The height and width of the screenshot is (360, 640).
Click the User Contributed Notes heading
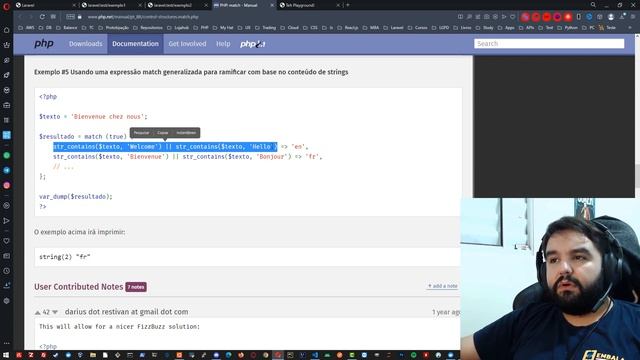click(78, 287)
